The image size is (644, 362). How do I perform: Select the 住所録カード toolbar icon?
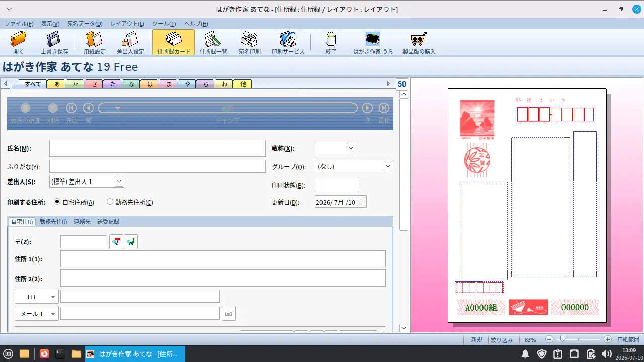click(x=174, y=43)
